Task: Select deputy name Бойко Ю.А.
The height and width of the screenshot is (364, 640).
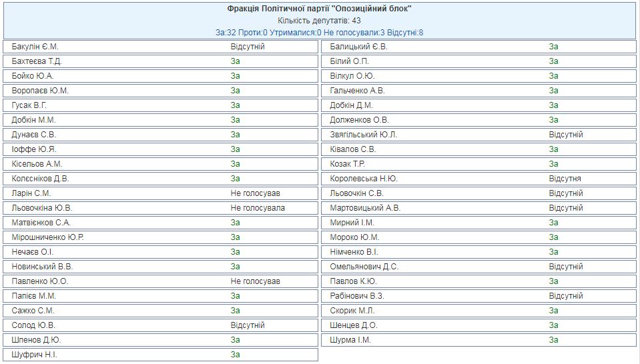Action: [x=33, y=76]
